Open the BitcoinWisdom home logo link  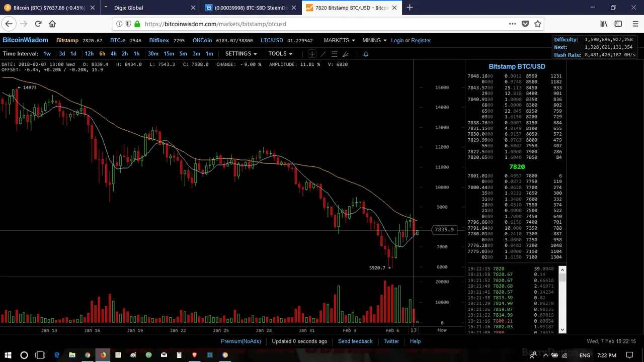tap(25, 40)
